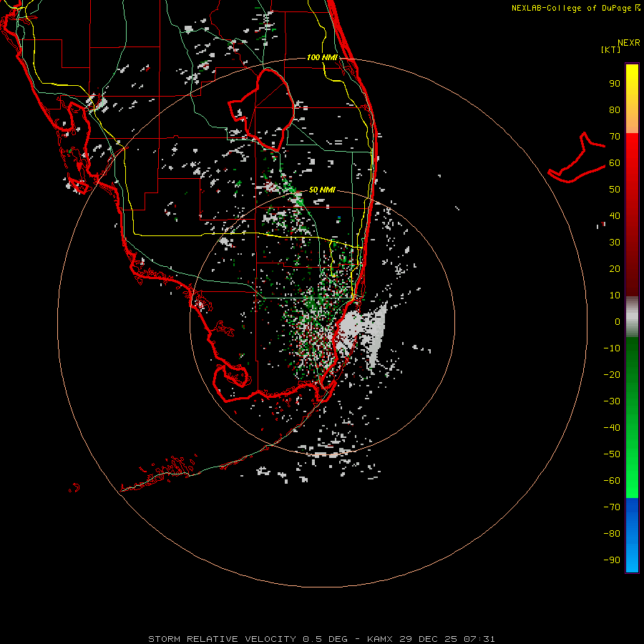Click the 20 value on the velocity scale
The image size is (644, 644).
click(615, 269)
